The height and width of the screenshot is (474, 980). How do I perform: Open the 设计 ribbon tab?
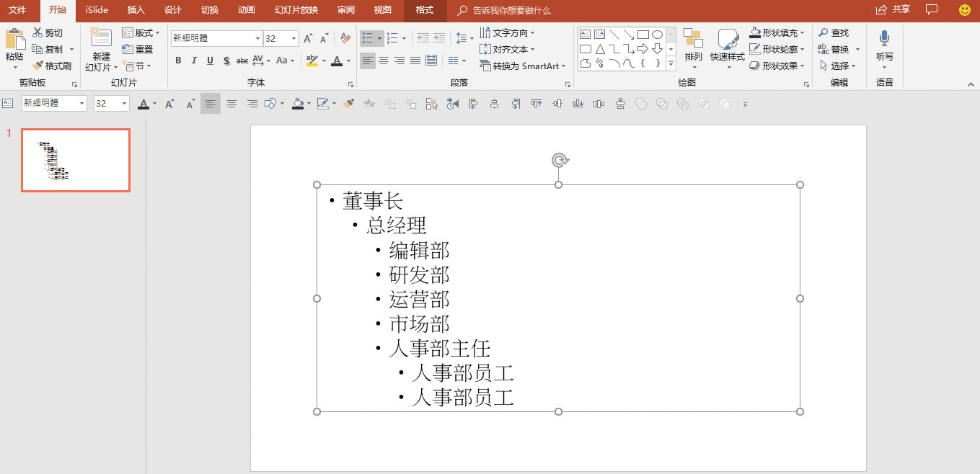[173, 10]
